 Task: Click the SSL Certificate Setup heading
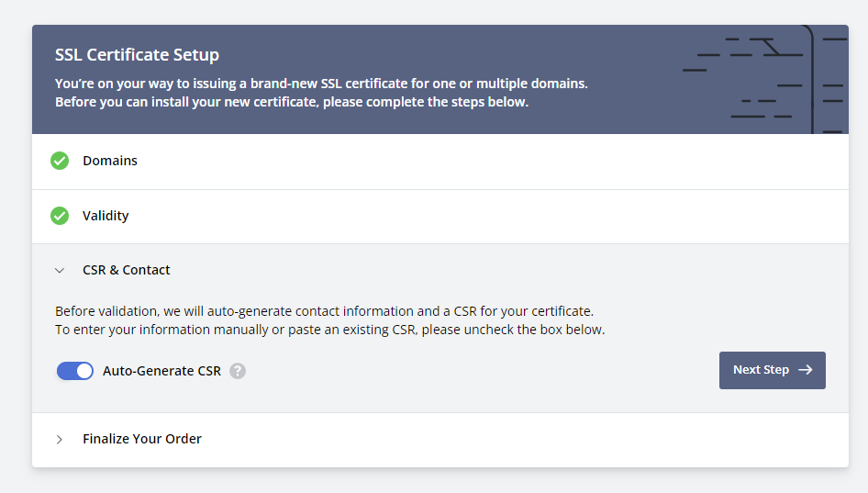click(137, 55)
